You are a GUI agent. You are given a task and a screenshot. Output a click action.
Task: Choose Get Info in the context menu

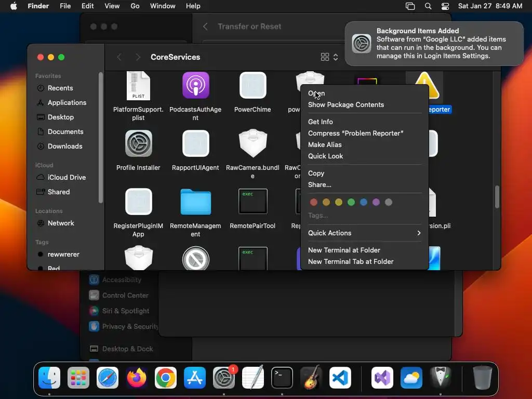[x=364, y=122]
